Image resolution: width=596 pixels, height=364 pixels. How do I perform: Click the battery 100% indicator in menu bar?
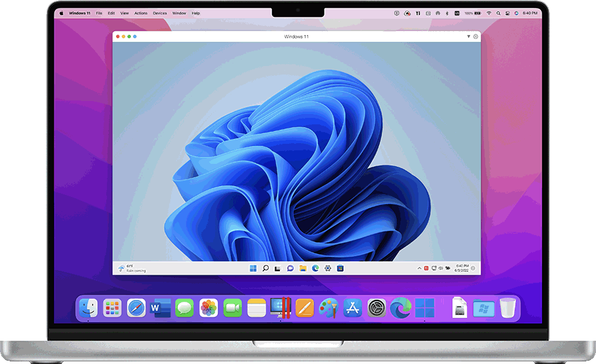[x=472, y=13]
